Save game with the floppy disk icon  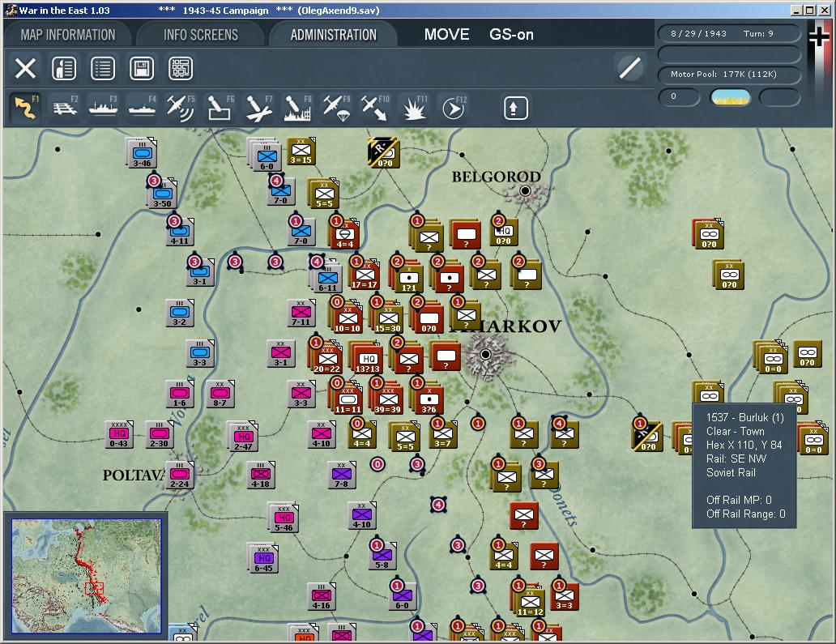tap(142, 68)
